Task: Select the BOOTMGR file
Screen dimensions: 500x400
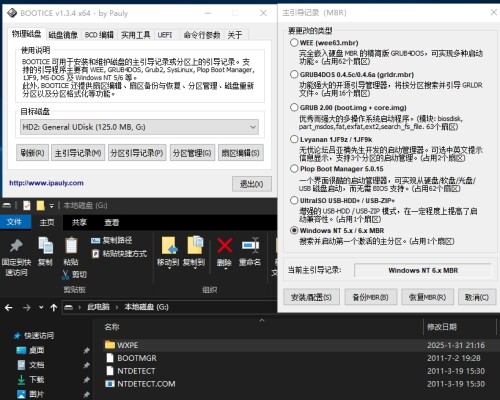Action: pos(137,358)
